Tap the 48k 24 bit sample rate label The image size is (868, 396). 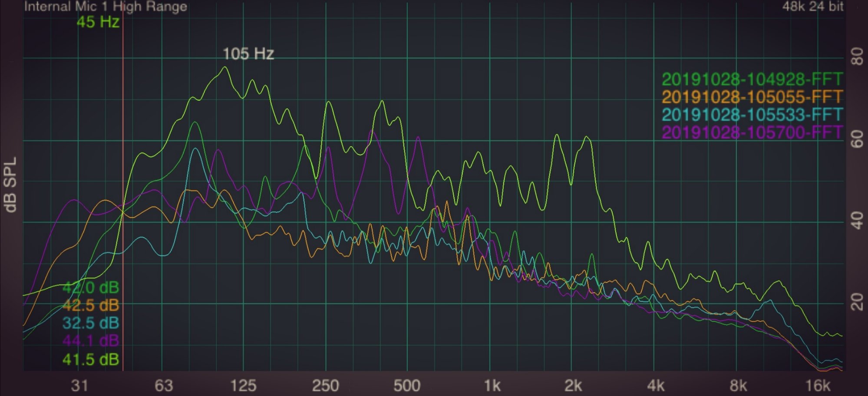tap(812, 7)
